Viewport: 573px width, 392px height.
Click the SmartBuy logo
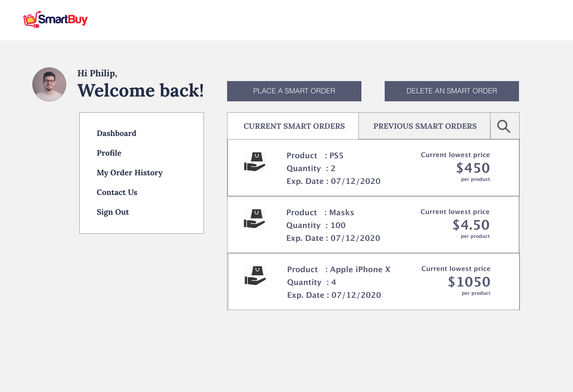point(56,19)
